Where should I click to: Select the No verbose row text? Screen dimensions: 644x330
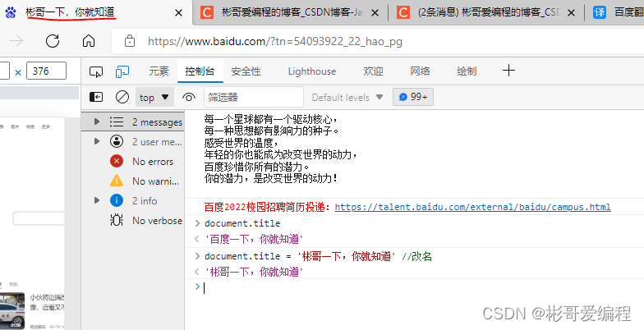(x=158, y=220)
